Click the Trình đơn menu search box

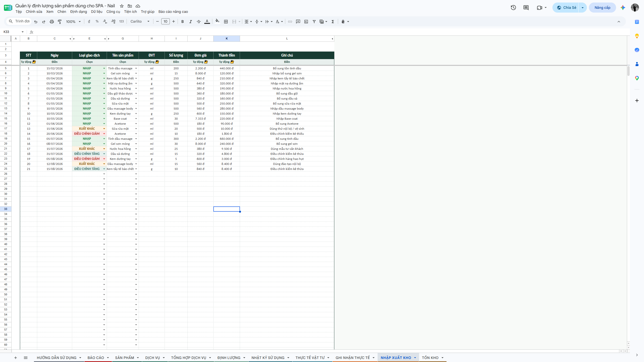click(19, 21)
